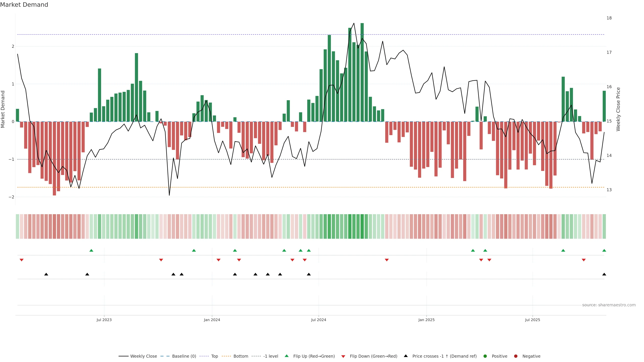Image resolution: width=644 pixels, height=362 pixels.
Task: Click the earliest black price-cross triangle marker
Action: [x=46, y=274]
